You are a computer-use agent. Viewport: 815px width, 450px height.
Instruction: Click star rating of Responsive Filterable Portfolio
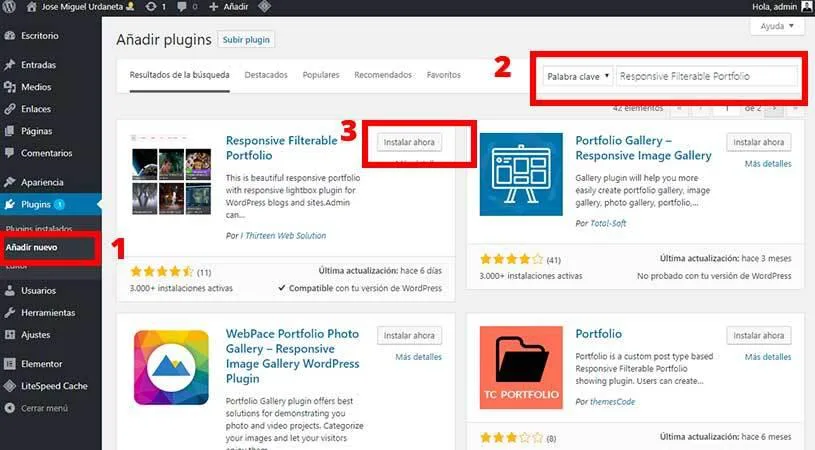(x=162, y=271)
